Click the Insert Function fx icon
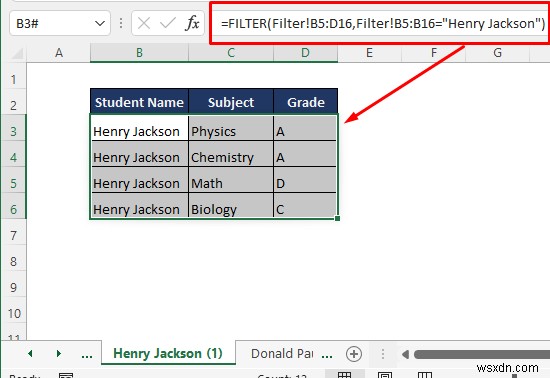Screen dimensions: 550x378 point(192,23)
